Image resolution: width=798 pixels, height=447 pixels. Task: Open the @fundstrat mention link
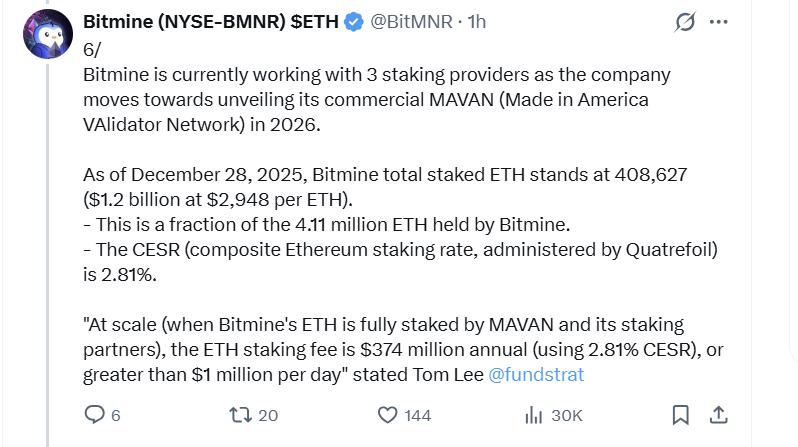(536, 375)
